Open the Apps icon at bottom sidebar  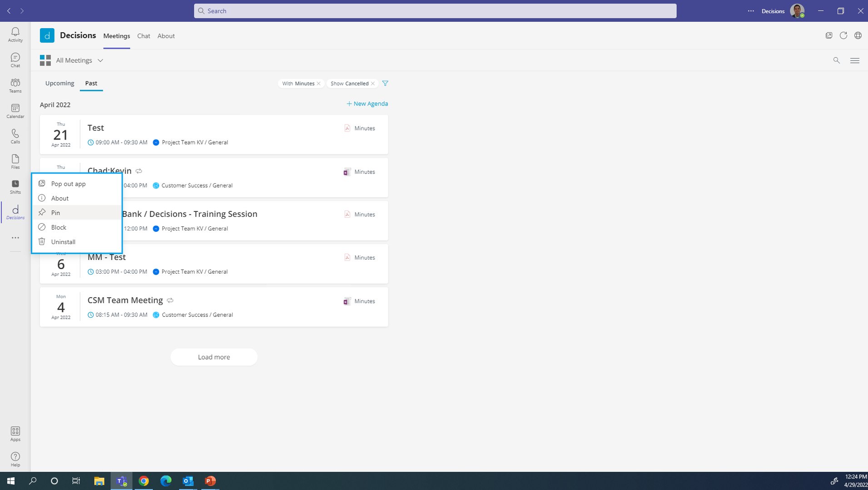coord(15,432)
